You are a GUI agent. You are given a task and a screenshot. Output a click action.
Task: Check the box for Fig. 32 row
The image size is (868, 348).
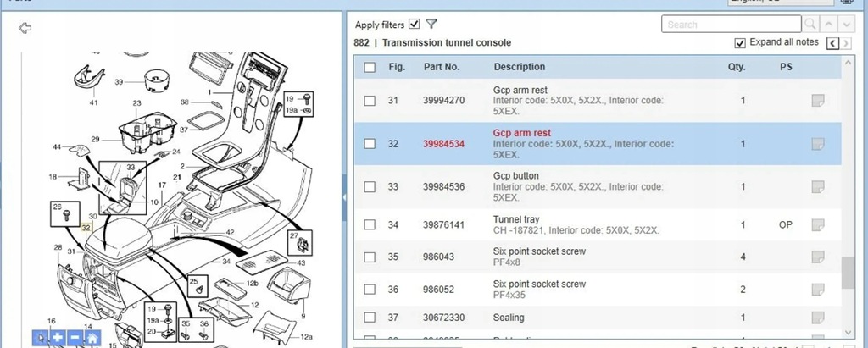370,144
